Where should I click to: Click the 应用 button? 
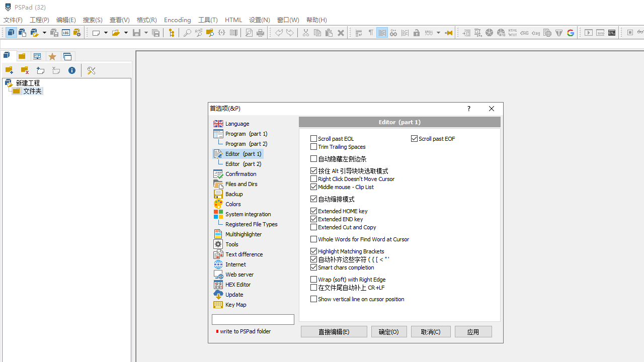(x=473, y=331)
